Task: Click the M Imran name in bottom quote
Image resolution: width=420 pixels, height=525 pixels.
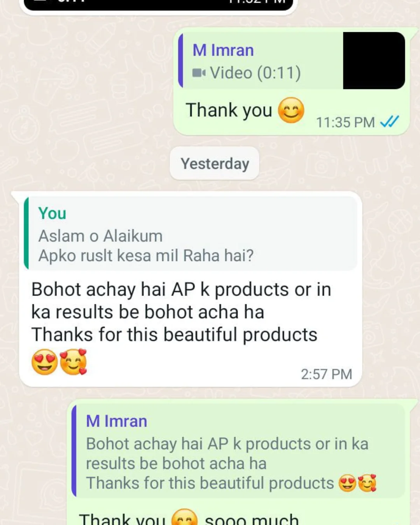Action: pos(117,421)
